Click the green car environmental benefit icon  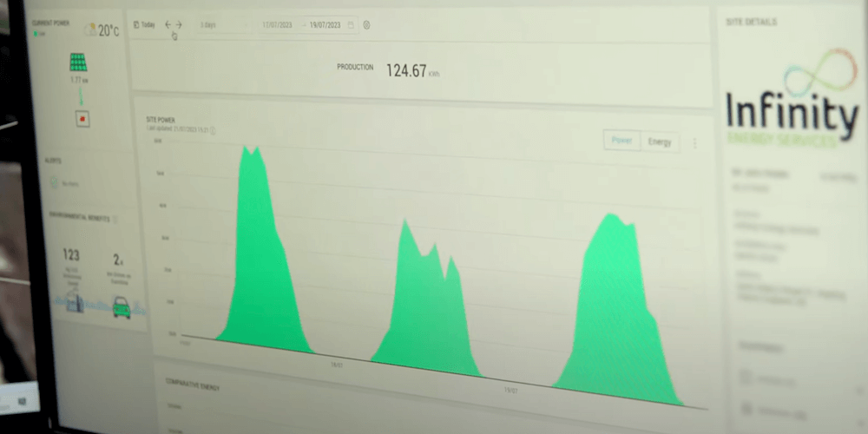pos(122,306)
